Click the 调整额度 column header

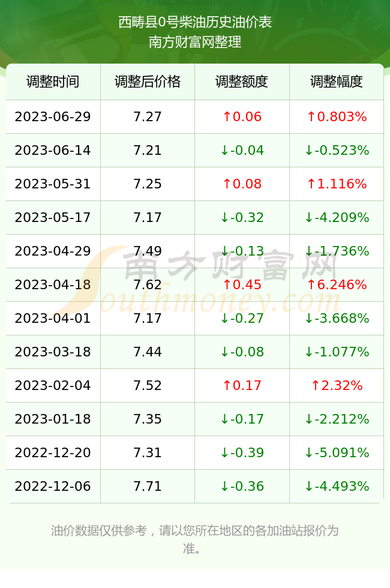click(x=242, y=82)
